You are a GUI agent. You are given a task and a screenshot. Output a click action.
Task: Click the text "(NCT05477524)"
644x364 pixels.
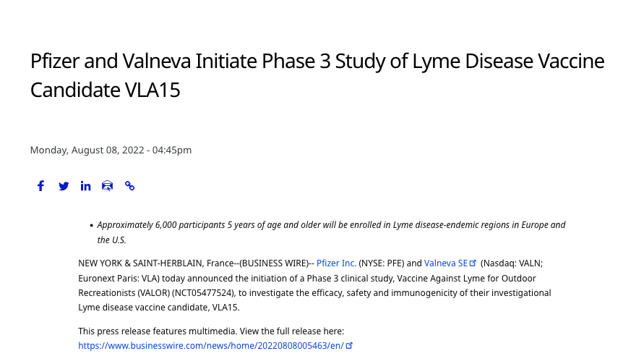coord(204,293)
